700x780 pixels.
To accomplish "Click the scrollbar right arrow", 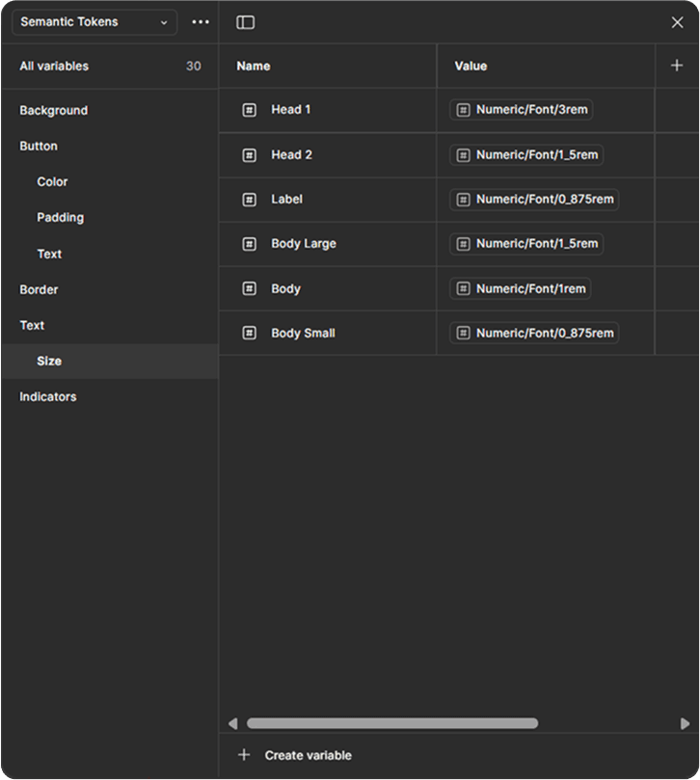I will (x=685, y=723).
